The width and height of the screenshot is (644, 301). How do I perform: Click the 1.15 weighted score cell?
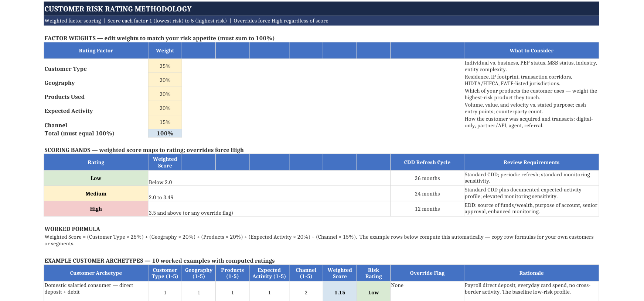[340, 291]
